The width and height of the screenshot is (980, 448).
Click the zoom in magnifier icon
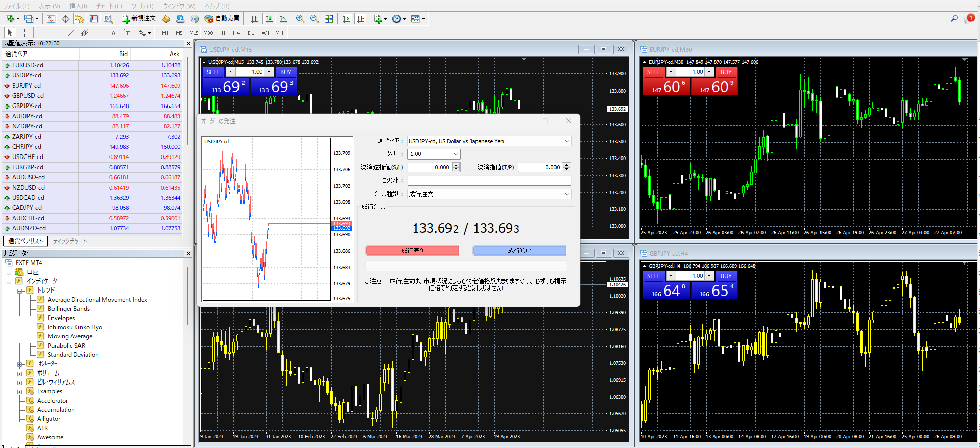click(x=300, y=19)
